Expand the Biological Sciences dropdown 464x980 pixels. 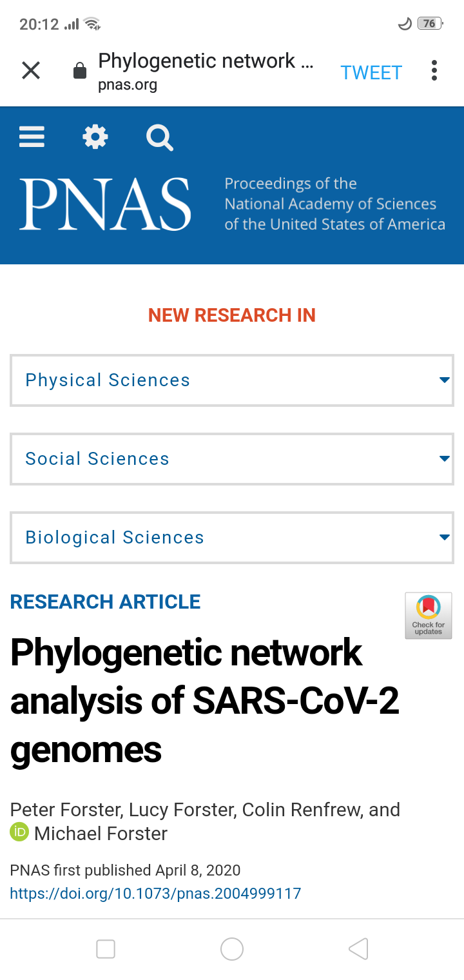point(232,538)
